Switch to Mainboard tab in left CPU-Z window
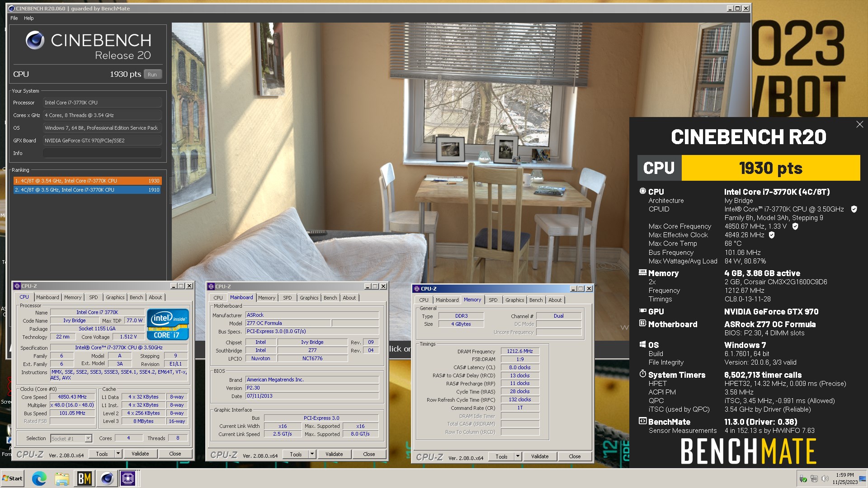Image resolution: width=868 pixels, height=488 pixels. point(47,297)
